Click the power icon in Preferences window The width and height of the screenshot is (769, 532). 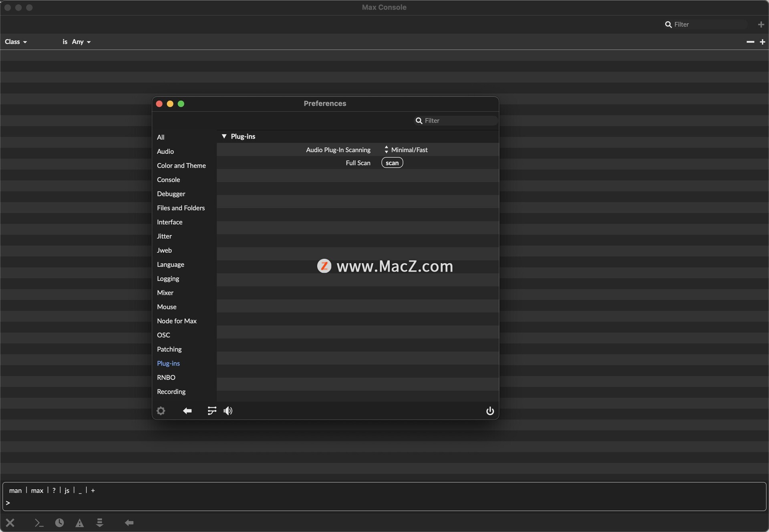[490, 411]
